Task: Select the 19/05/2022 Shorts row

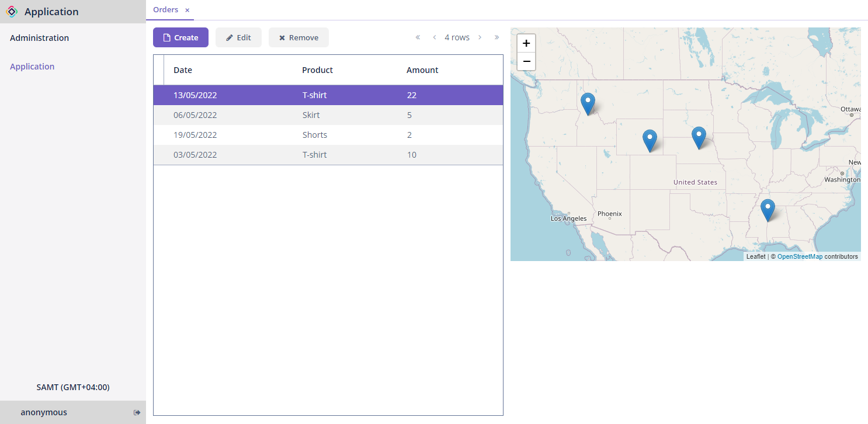Action: (x=328, y=135)
